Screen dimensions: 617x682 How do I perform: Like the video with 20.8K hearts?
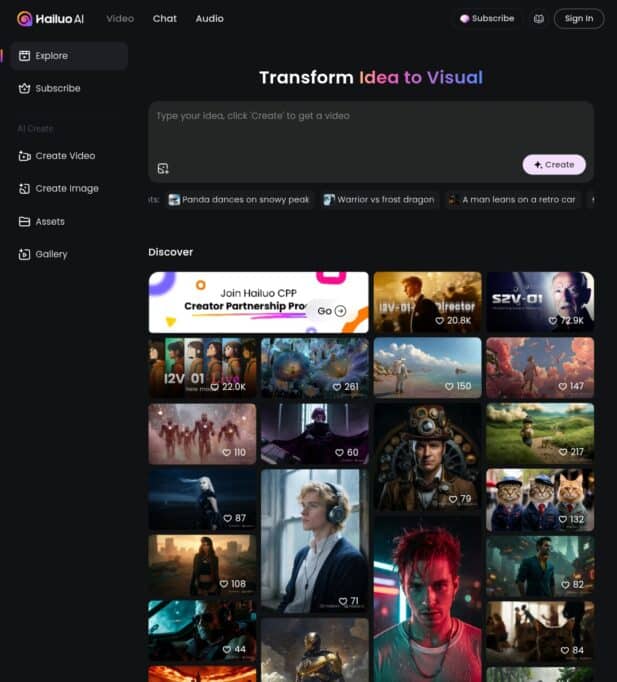pyautogui.click(x=440, y=321)
